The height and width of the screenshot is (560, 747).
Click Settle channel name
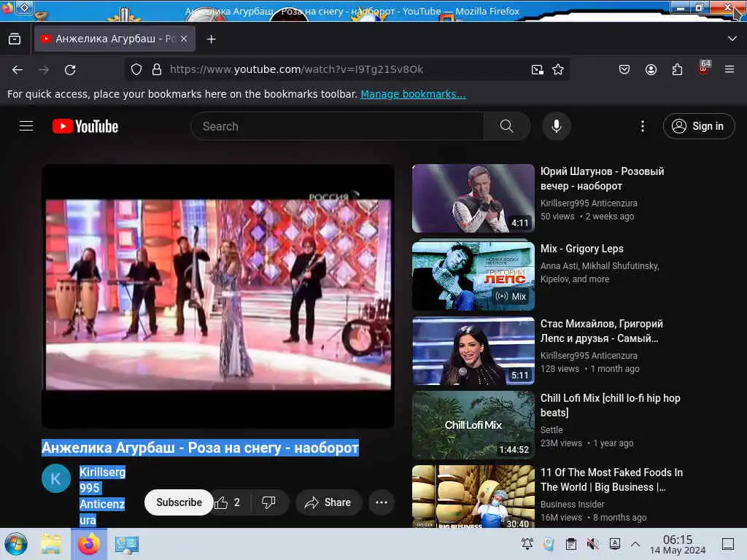[x=551, y=429]
